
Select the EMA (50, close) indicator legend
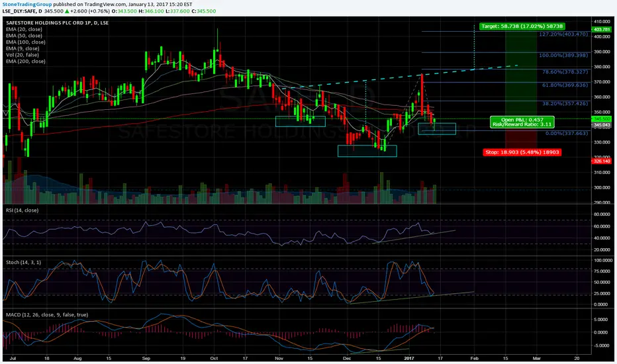click(x=24, y=36)
